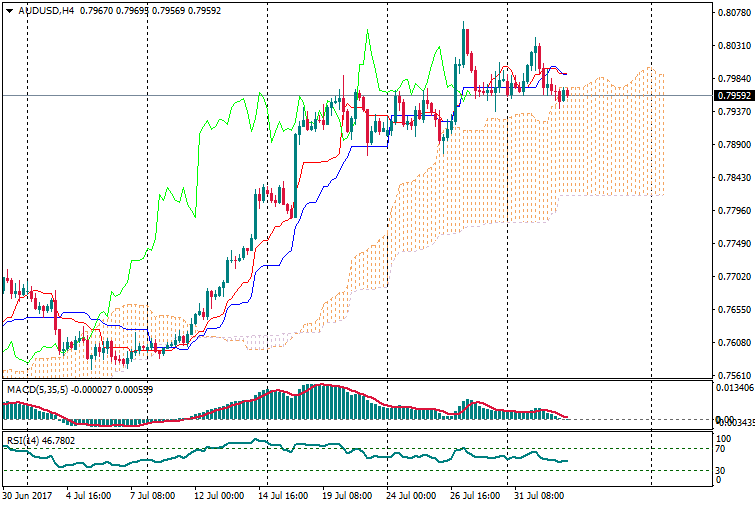Viewport: 755px width, 507px height.
Task: Click the 30 Jun 2017 date label
Action: [29, 495]
